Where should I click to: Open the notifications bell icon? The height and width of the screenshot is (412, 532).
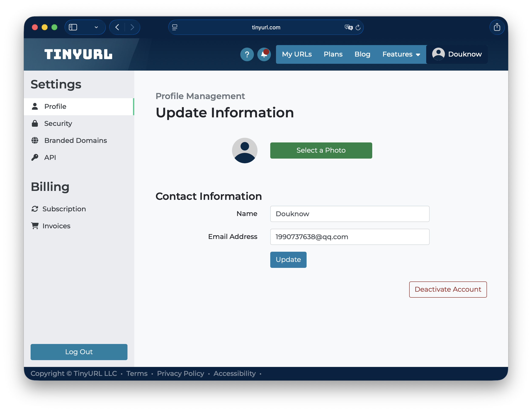264,54
